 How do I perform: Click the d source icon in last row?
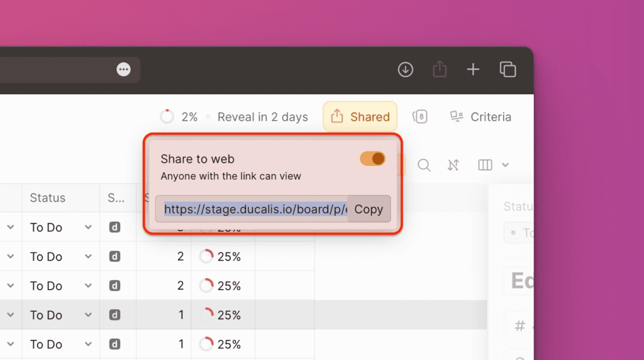click(x=114, y=344)
